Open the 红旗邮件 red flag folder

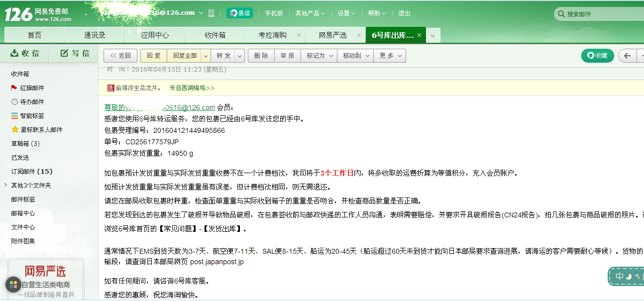tap(13, 88)
